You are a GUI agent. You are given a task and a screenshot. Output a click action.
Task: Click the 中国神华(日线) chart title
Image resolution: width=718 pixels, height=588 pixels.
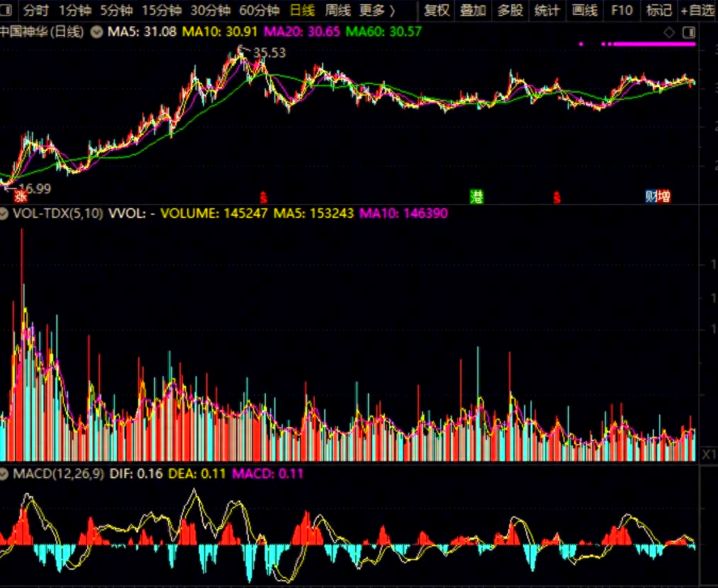[x=42, y=32]
